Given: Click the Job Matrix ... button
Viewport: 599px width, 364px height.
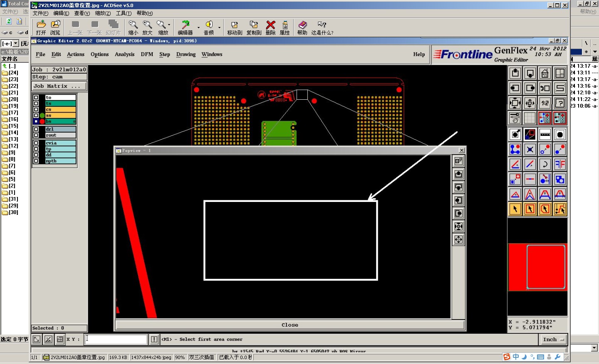Looking at the screenshot, I should point(59,86).
